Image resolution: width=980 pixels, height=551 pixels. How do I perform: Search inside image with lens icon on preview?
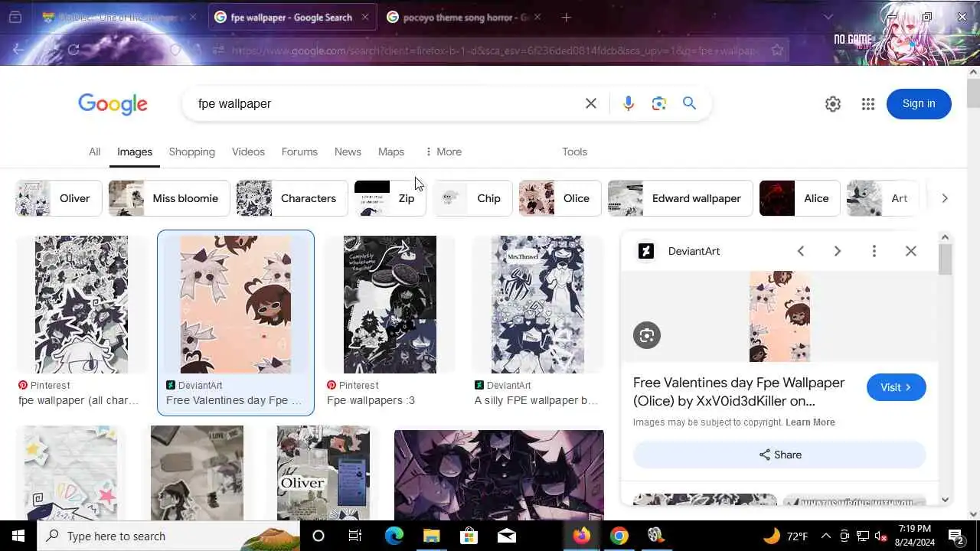pyautogui.click(x=647, y=335)
